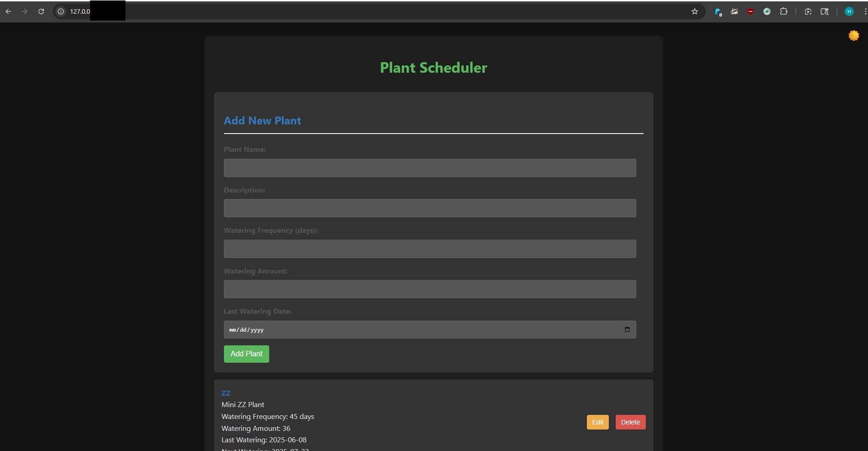This screenshot has width=868, height=451.
Task: Select the Watering Frequency input box
Action: (x=430, y=249)
